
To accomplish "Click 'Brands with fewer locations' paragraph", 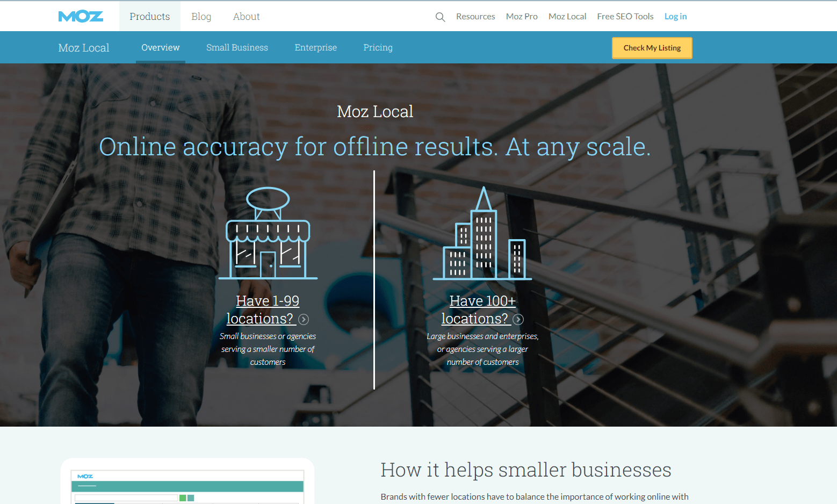I will click(535, 496).
